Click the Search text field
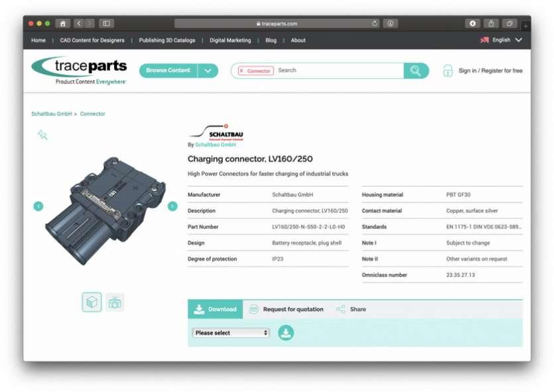 (x=339, y=70)
